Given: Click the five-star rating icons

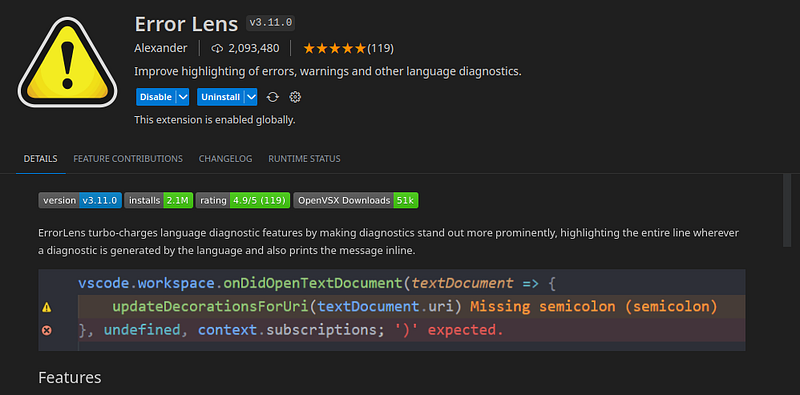Looking at the screenshot, I should pos(335,48).
